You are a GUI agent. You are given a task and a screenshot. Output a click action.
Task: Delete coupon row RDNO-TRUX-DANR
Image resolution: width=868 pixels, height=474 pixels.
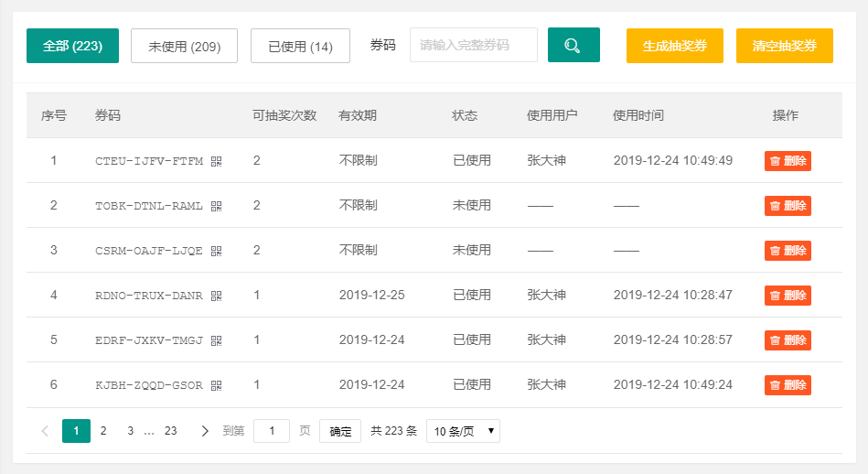coord(788,296)
